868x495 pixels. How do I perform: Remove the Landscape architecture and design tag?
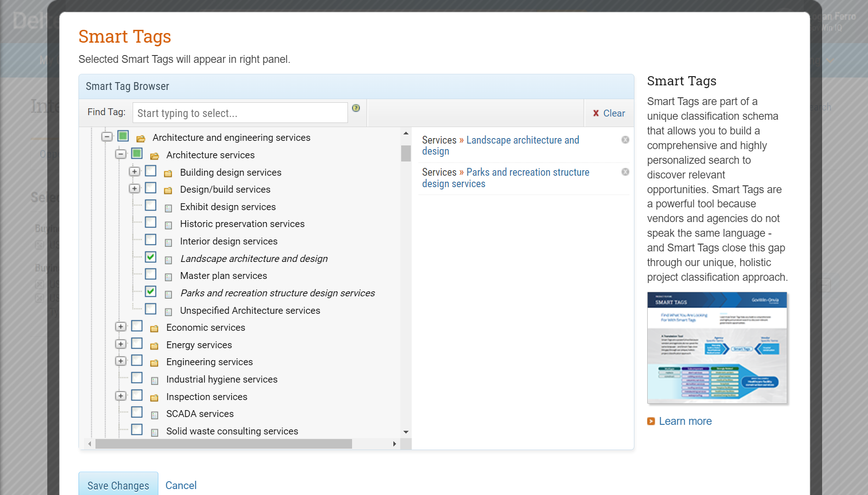[625, 140]
